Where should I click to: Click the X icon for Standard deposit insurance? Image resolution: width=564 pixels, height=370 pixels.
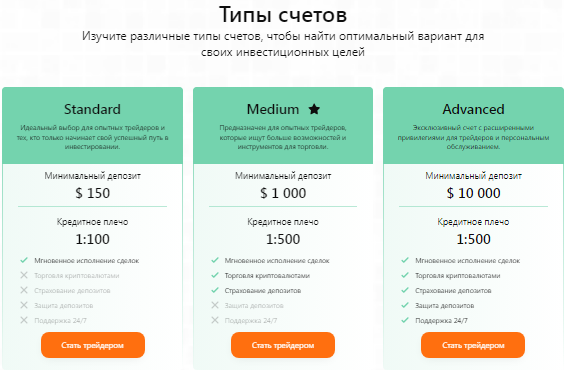coord(24,290)
